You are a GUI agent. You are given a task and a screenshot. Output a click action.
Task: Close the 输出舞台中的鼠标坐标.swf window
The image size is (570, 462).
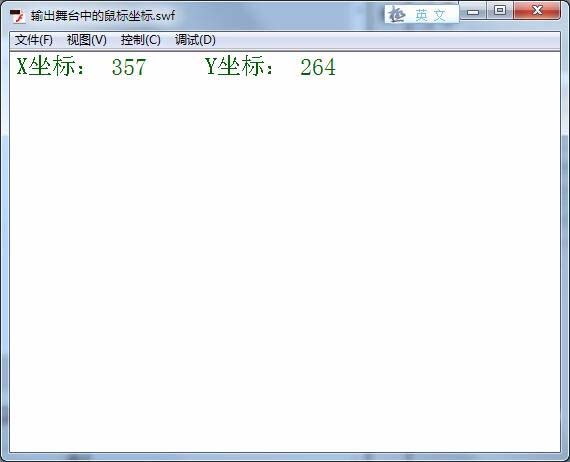click(x=537, y=11)
